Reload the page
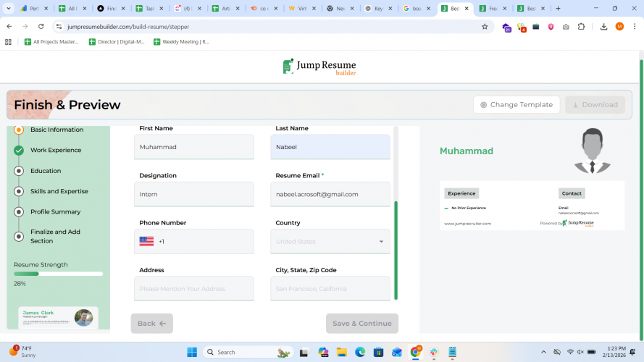Image resolution: width=644 pixels, height=362 pixels. point(41,26)
